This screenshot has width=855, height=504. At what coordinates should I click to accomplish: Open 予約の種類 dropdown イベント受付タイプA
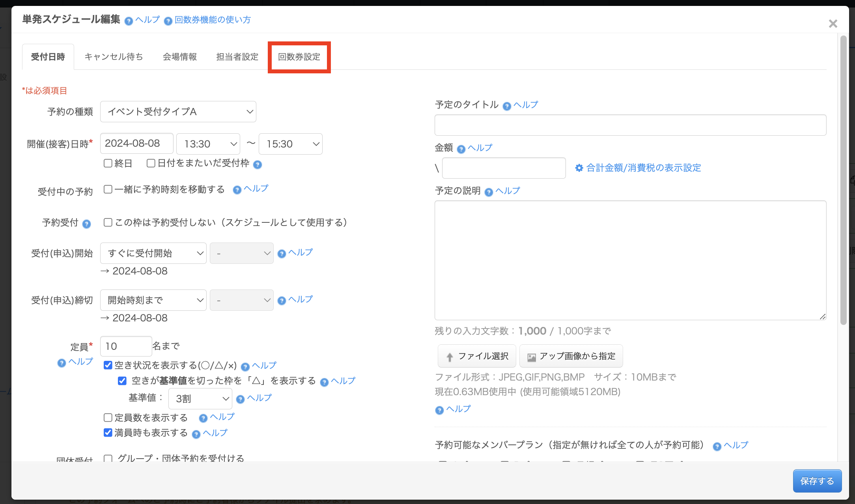click(178, 112)
